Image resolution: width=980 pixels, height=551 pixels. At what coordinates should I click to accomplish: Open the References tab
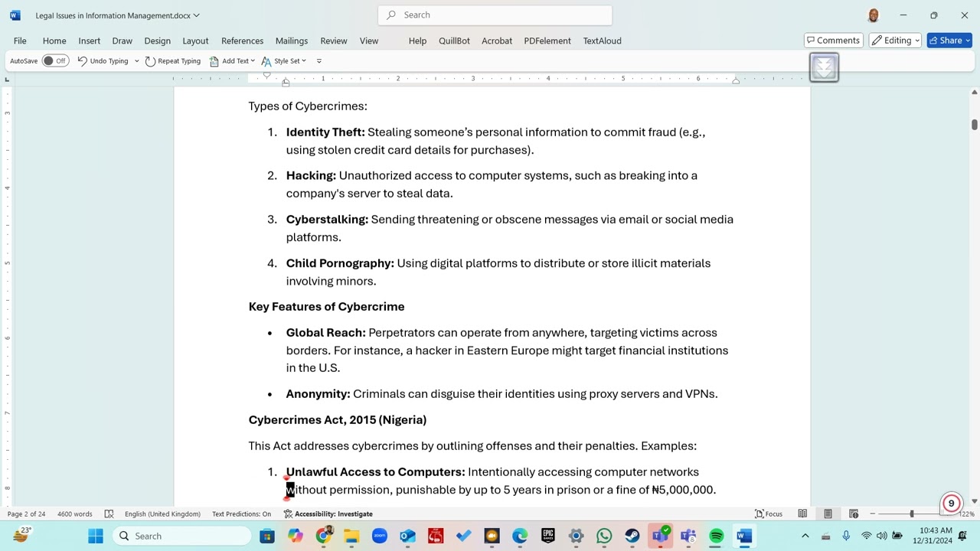(242, 41)
